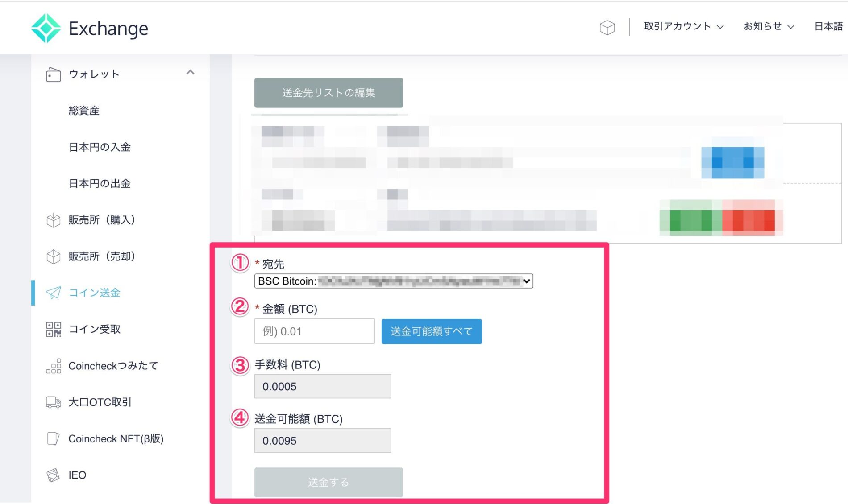Screen dimensions: 848x504
Task: Click the 送金可能額 (BTC) label
Action: [299, 419]
